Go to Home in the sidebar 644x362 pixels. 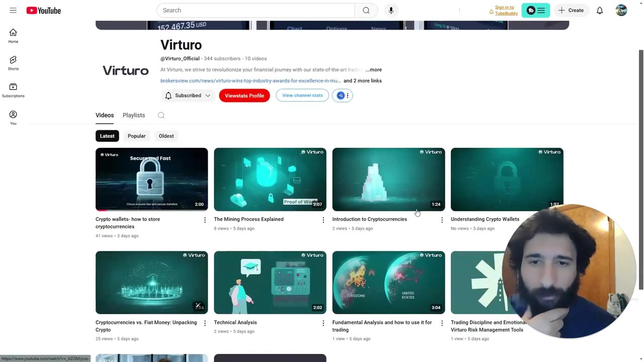pyautogui.click(x=13, y=36)
